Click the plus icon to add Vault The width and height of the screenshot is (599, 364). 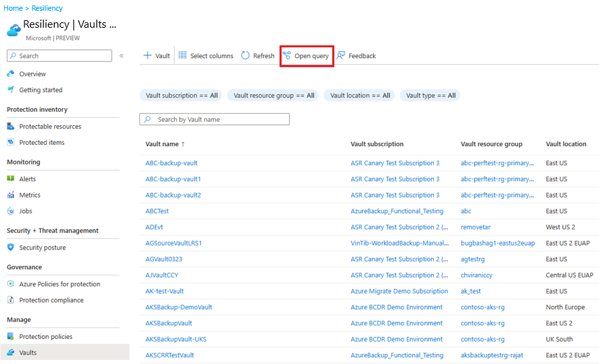[x=148, y=55]
